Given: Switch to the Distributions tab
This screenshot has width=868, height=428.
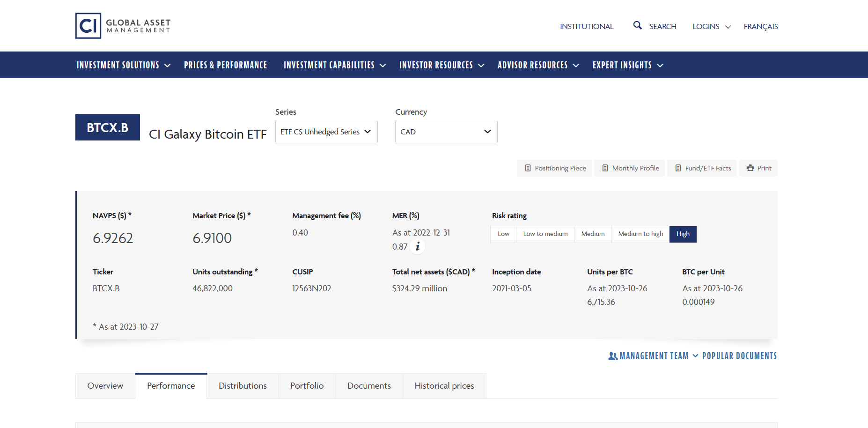Looking at the screenshot, I should pos(243,386).
